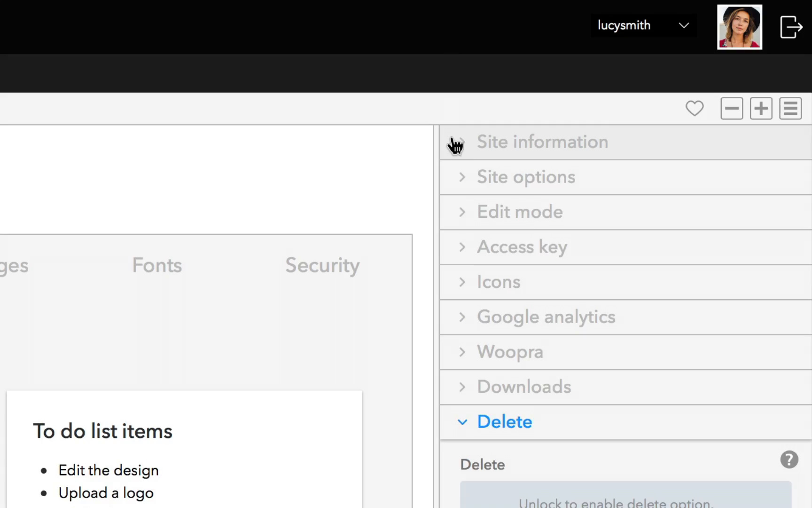Switch to the Fonts tab
812x508 pixels.
(157, 265)
